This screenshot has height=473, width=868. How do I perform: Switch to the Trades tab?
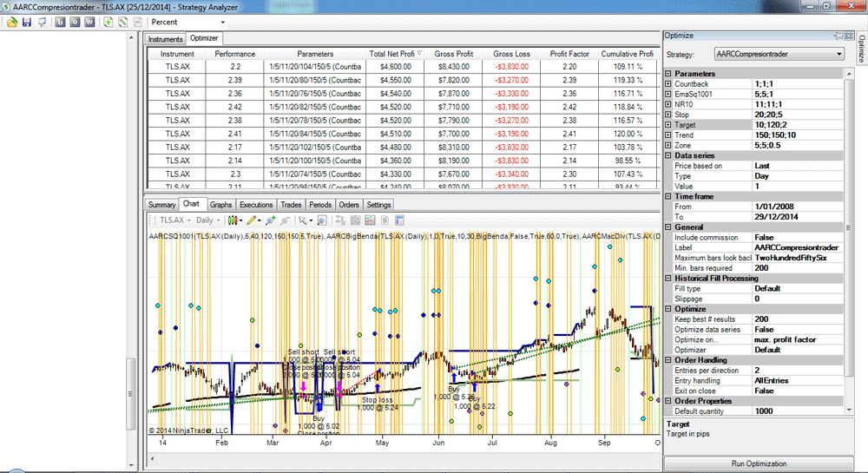click(x=291, y=205)
